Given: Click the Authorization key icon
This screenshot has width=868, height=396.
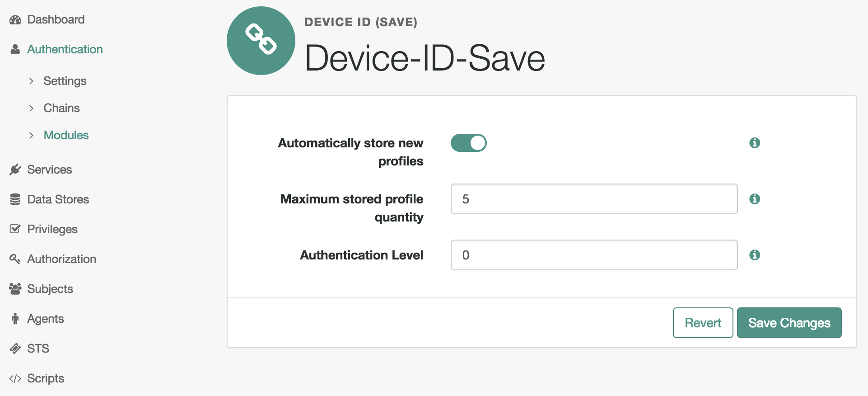Looking at the screenshot, I should 15,259.
